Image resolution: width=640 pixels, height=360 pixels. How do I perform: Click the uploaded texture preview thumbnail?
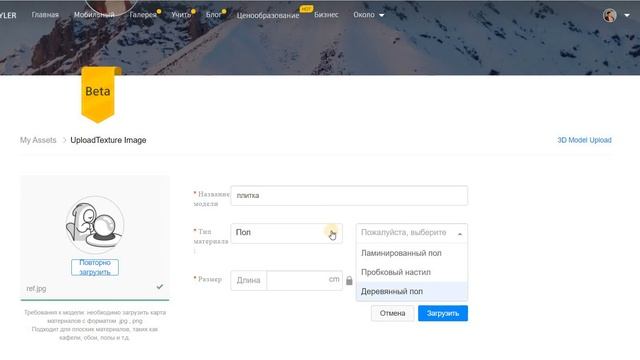95,225
